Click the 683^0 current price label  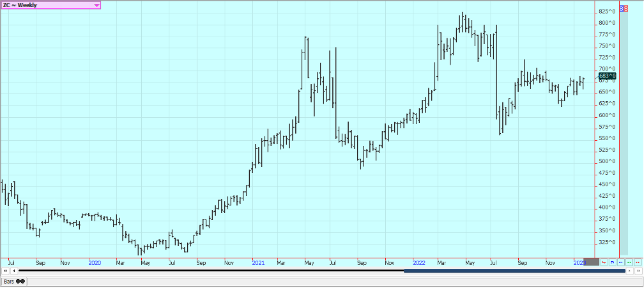click(608, 76)
